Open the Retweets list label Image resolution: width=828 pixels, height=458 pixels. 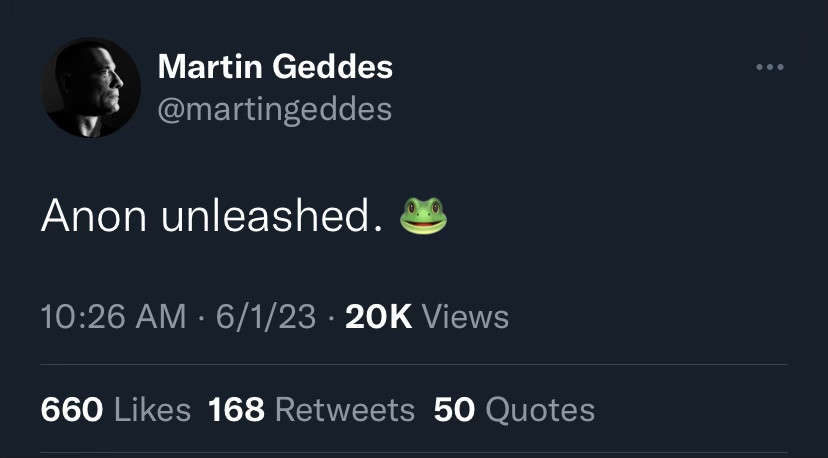pos(344,409)
